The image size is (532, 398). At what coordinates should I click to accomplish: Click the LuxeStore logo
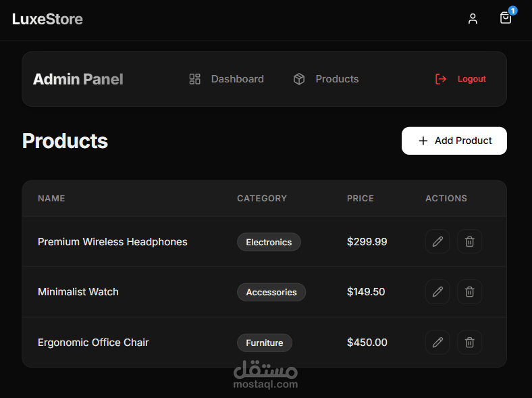coord(47,20)
